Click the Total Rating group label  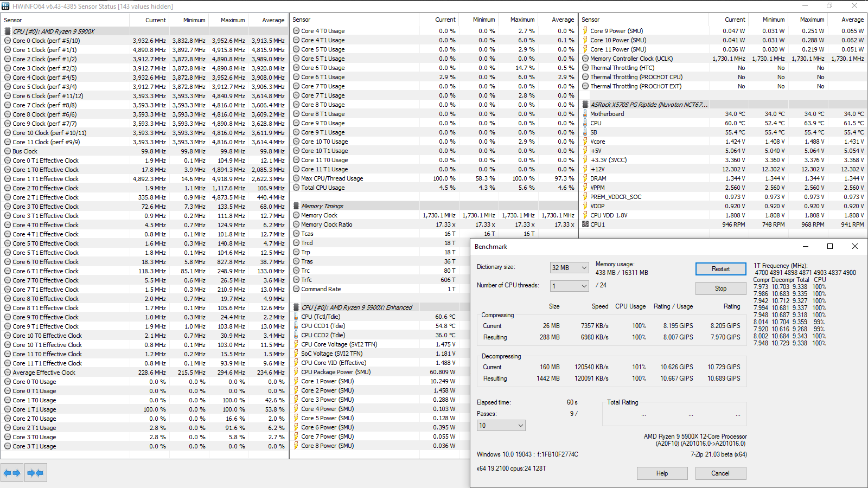(623, 402)
